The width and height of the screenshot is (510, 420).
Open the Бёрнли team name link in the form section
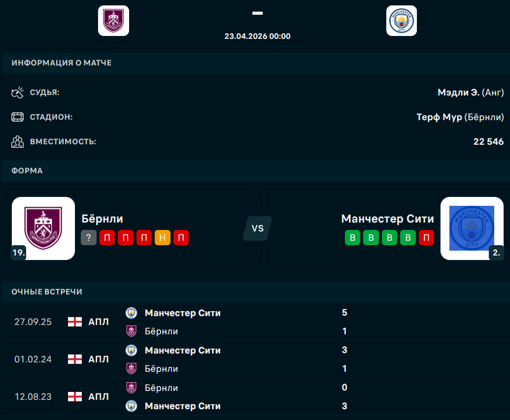pyautogui.click(x=102, y=219)
